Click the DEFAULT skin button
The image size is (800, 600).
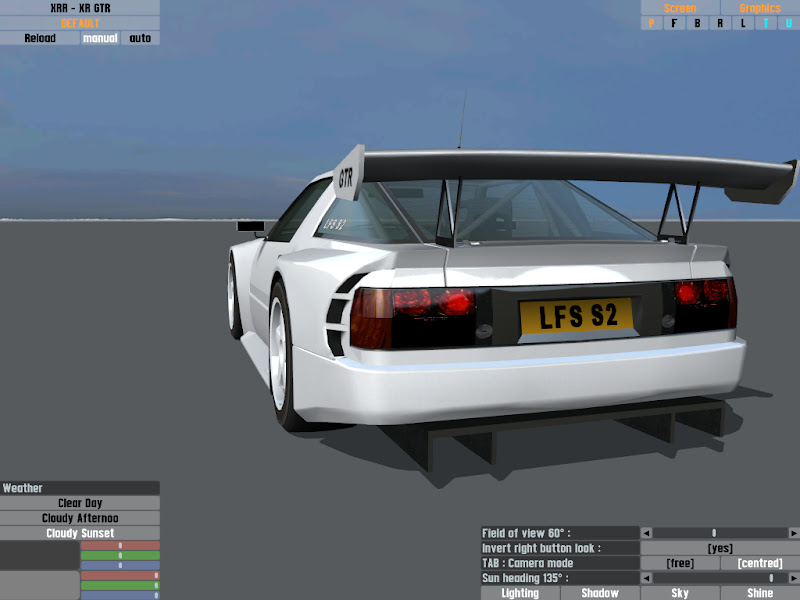pos(80,23)
